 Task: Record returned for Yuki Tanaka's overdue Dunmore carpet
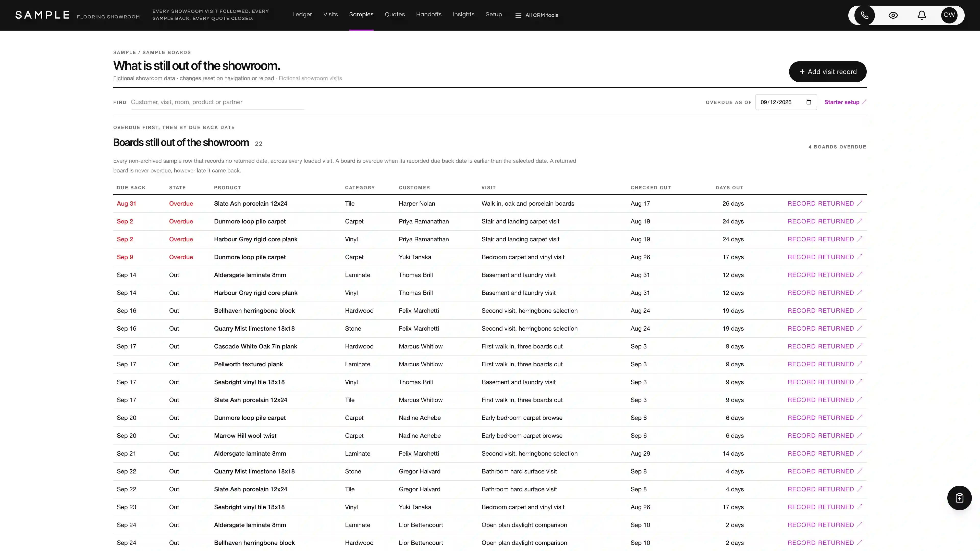click(824, 257)
